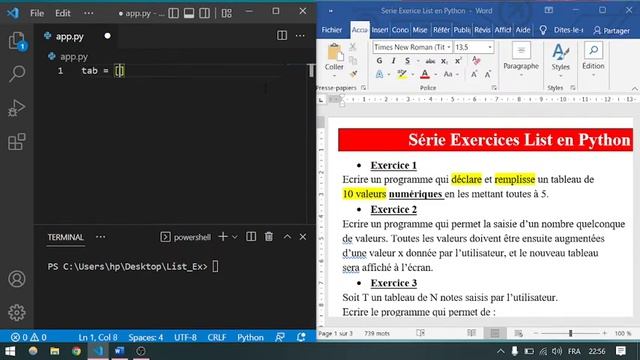Image resolution: width=640 pixels, height=360 pixels.
Task: Apply subscript formatting in Word
Action: (444, 61)
